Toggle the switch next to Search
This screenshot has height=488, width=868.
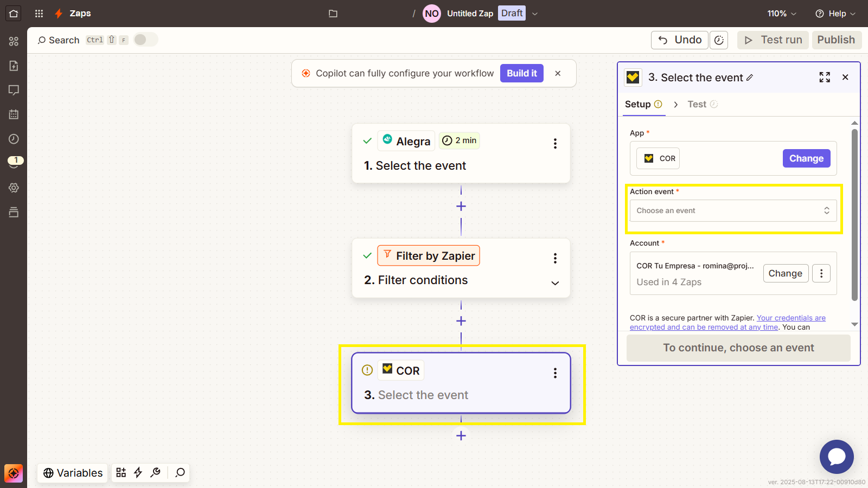point(145,40)
